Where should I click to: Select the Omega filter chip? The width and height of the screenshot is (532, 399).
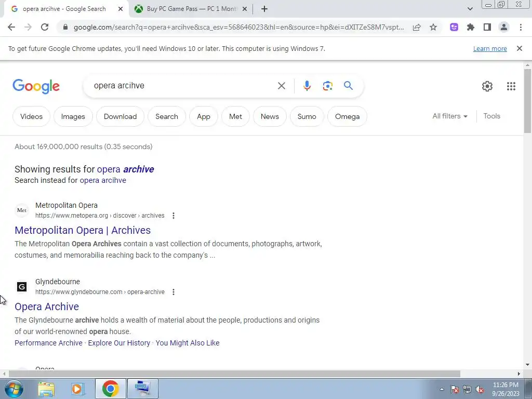click(x=347, y=116)
